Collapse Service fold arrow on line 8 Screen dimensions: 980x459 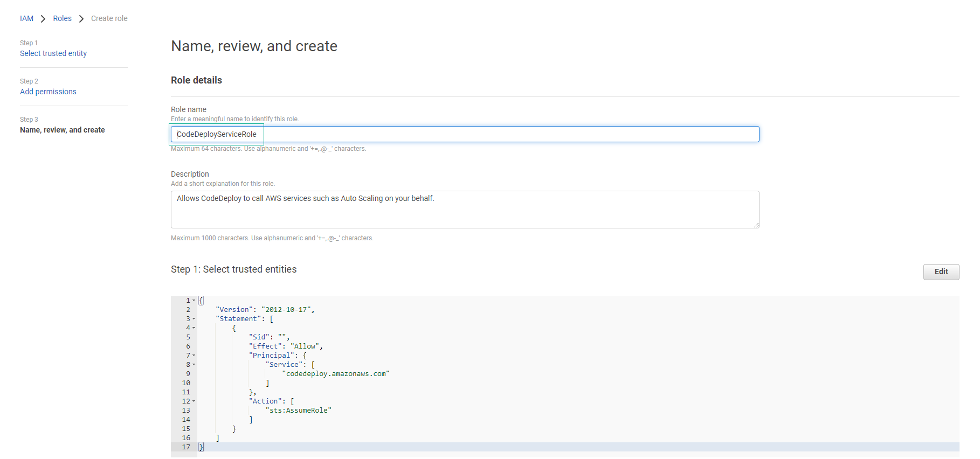pos(194,365)
